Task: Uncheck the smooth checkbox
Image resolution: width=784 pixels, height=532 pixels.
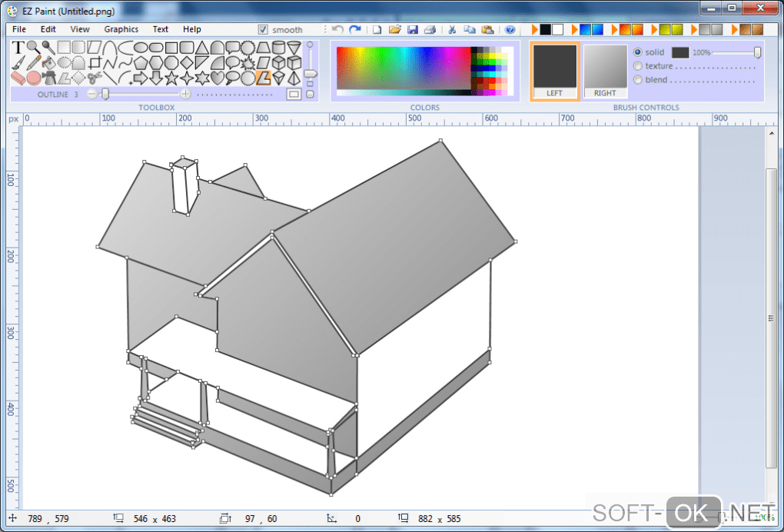Action: [263, 29]
